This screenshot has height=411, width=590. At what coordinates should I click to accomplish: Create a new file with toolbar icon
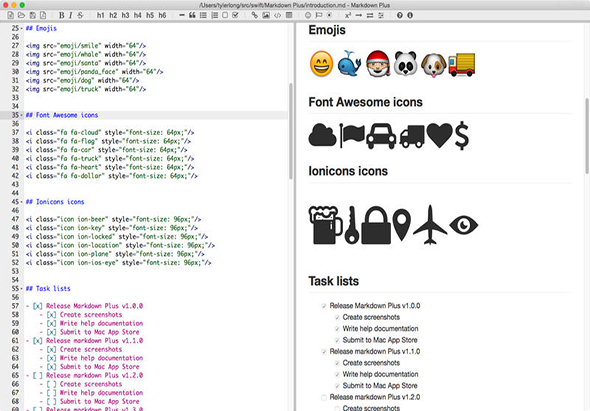(x=10, y=15)
